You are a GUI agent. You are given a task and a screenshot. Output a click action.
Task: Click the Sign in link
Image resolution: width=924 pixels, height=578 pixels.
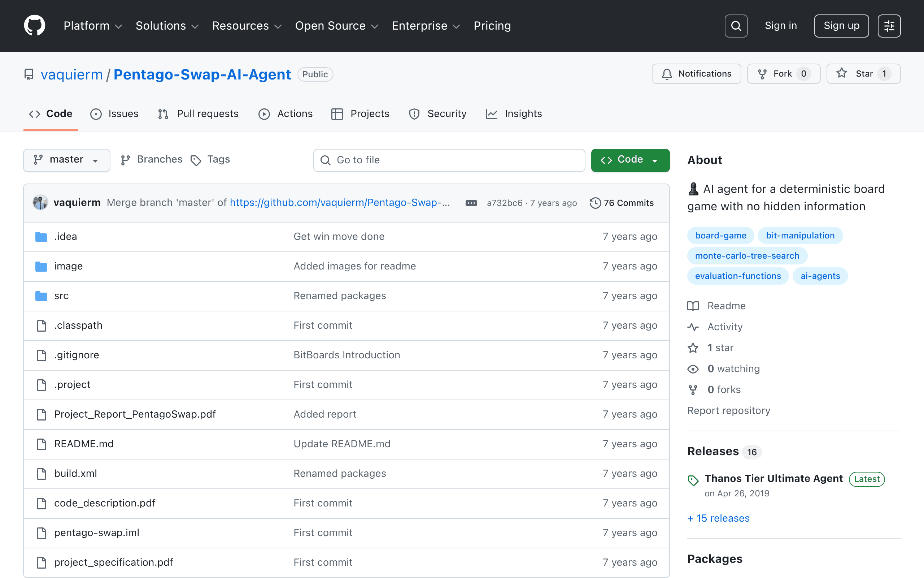(781, 26)
